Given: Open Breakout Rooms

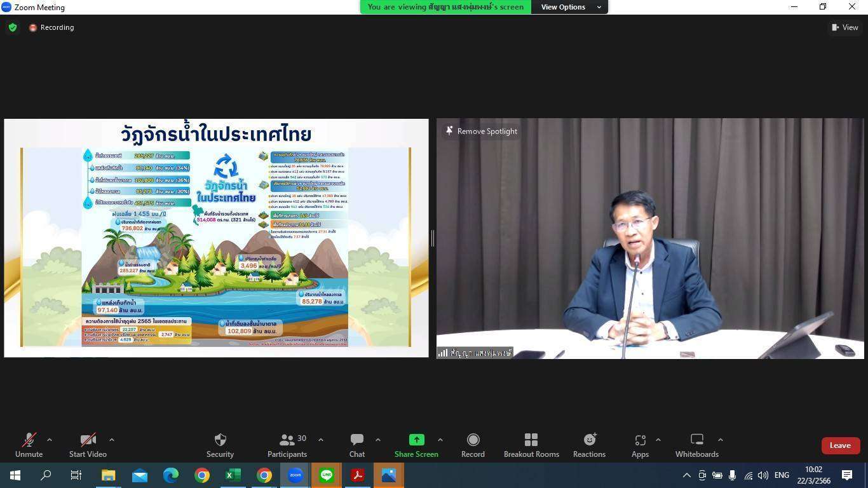Looking at the screenshot, I should pos(531,445).
